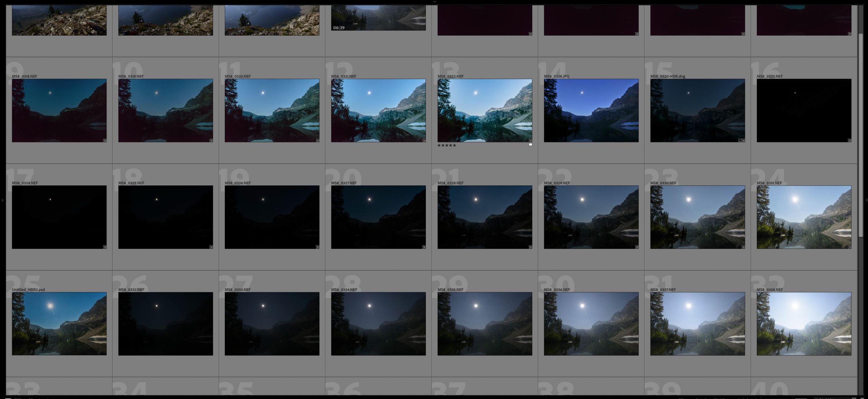Toggle the flag on MS8_0322.NEF
The width and height of the screenshot is (868, 399).
(531, 145)
